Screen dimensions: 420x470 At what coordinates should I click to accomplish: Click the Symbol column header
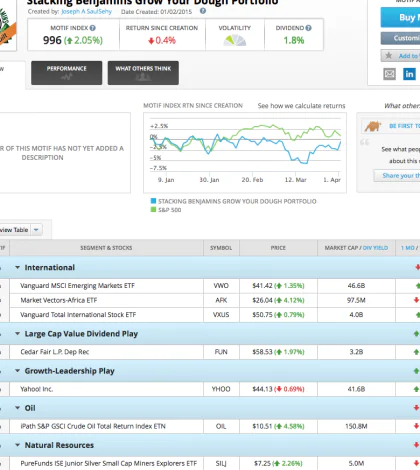point(221,248)
